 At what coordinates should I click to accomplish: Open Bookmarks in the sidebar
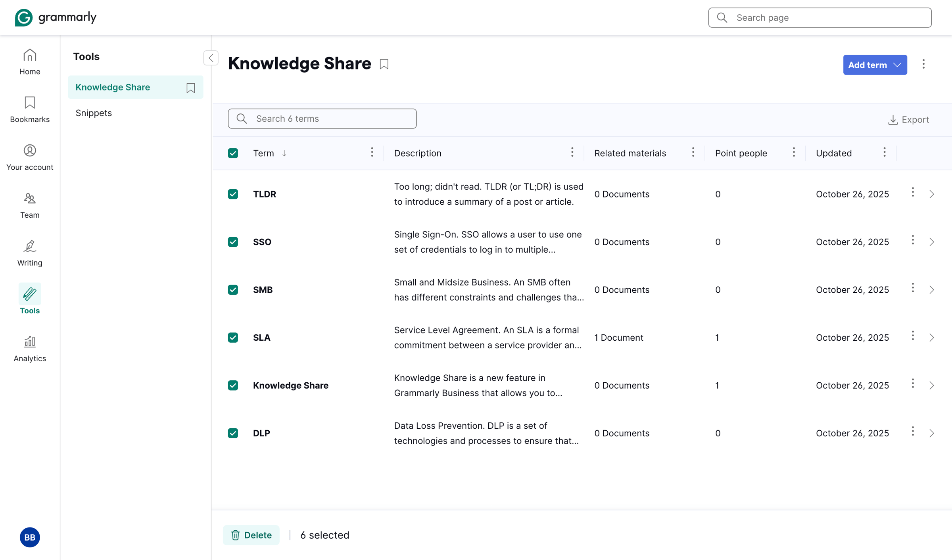(30, 110)
